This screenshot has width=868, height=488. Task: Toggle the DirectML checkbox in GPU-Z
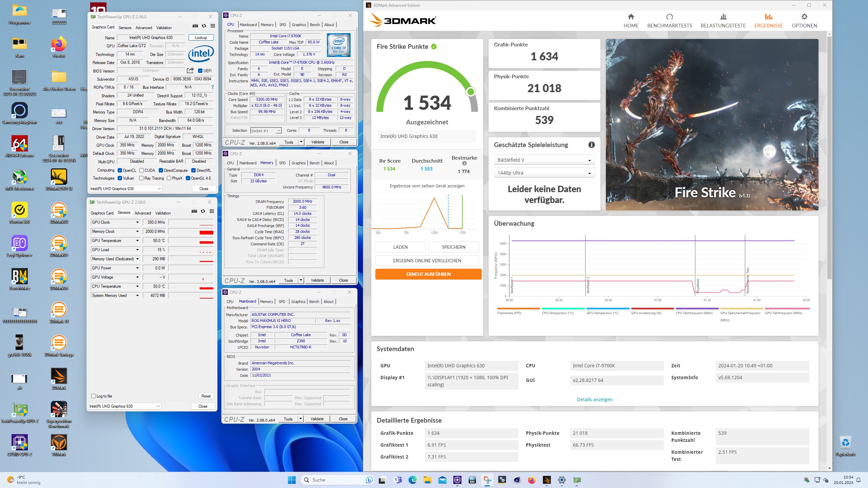coord(193,170)
